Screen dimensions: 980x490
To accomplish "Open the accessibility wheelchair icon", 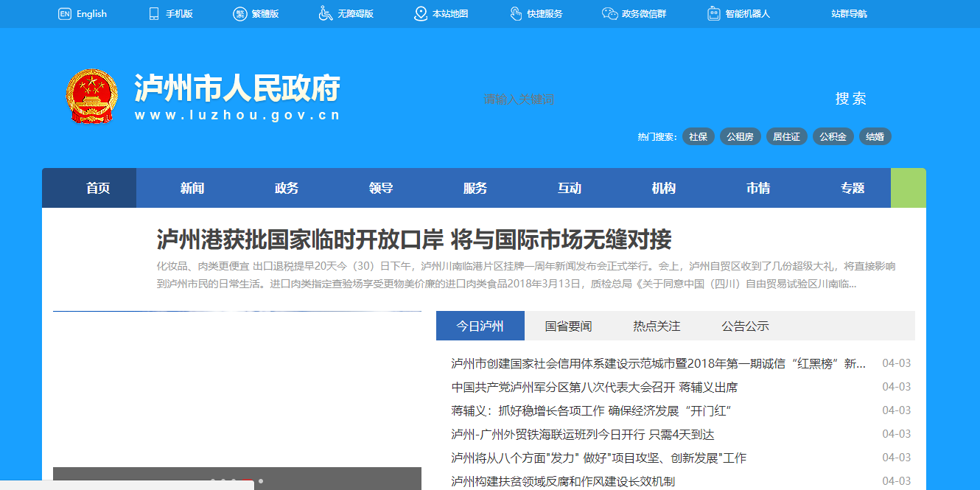I will pos(326,14).
